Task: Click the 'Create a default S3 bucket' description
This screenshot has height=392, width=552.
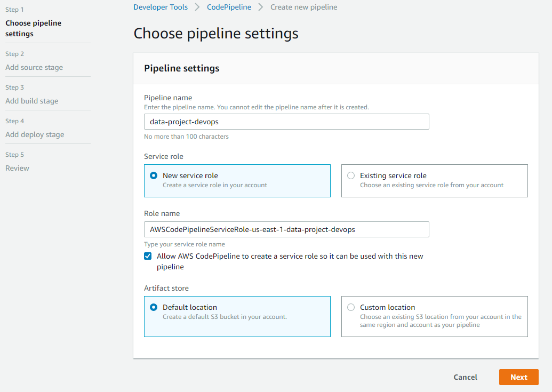Action: pyautogui.click(x=225, y=317)
